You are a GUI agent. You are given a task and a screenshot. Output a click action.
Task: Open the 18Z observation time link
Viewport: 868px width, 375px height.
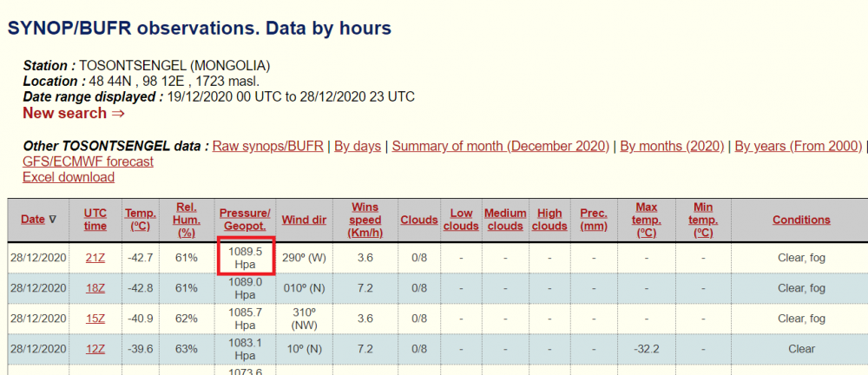95,288
